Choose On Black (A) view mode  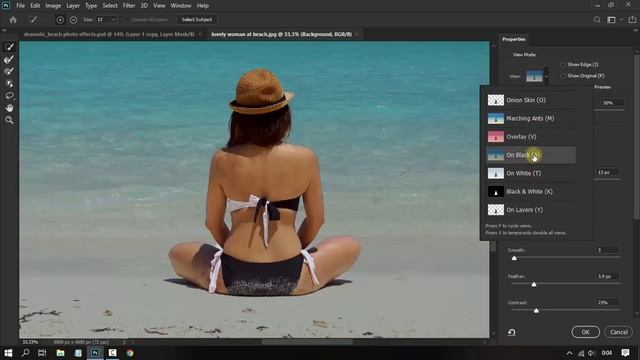[x=531, y=155]
